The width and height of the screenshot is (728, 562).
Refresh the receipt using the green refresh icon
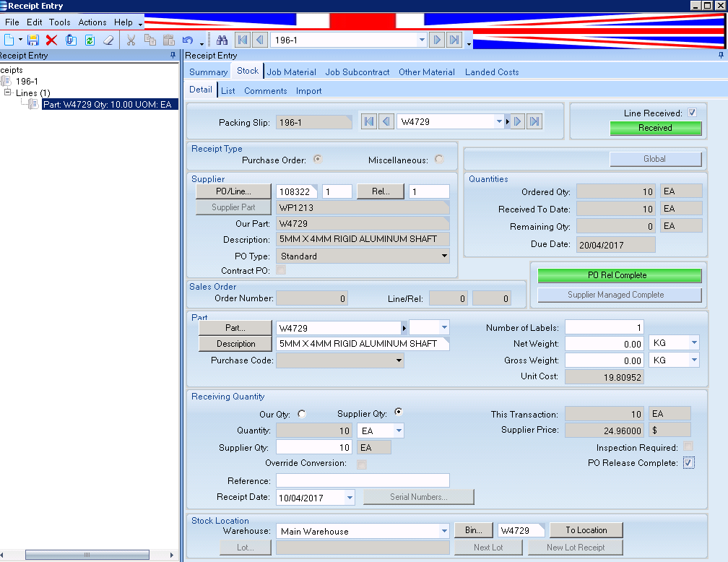[90, 40]
